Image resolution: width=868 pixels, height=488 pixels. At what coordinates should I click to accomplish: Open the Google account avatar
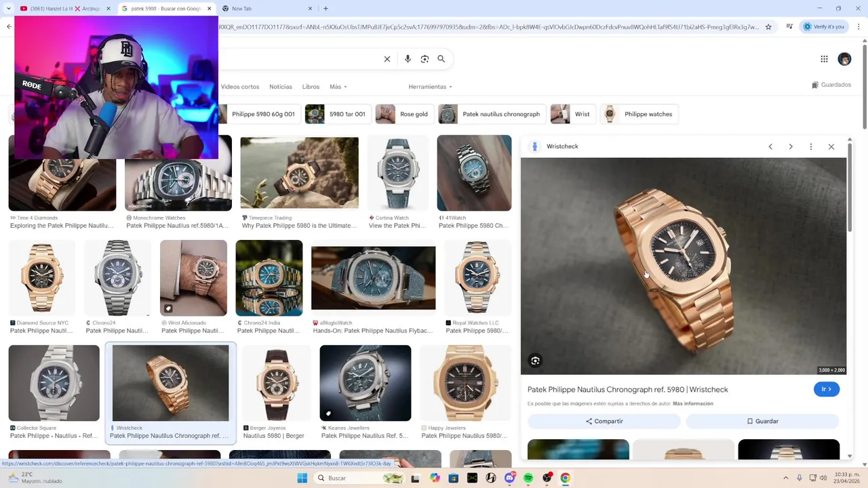pos(844,59)
